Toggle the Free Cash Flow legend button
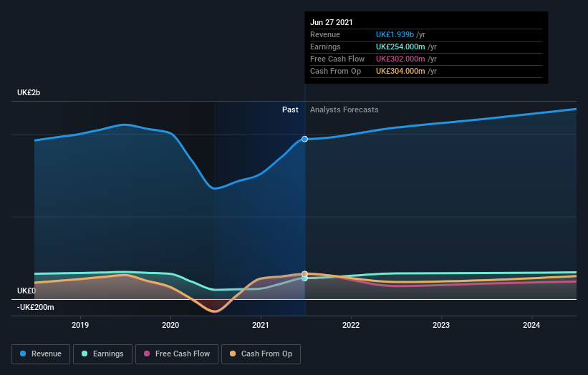 [177, 354]
